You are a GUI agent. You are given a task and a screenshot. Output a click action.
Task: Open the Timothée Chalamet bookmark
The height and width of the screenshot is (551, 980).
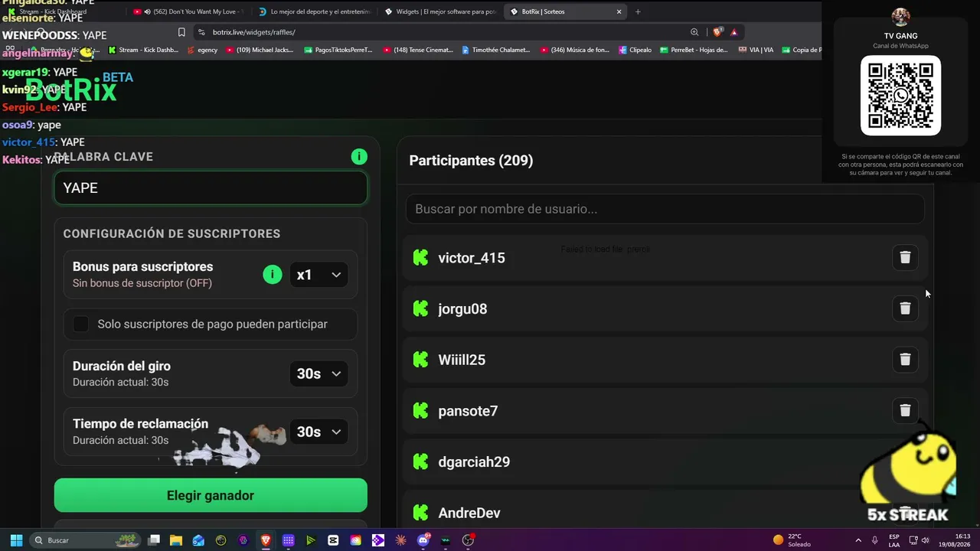click(x=495, y=50)
